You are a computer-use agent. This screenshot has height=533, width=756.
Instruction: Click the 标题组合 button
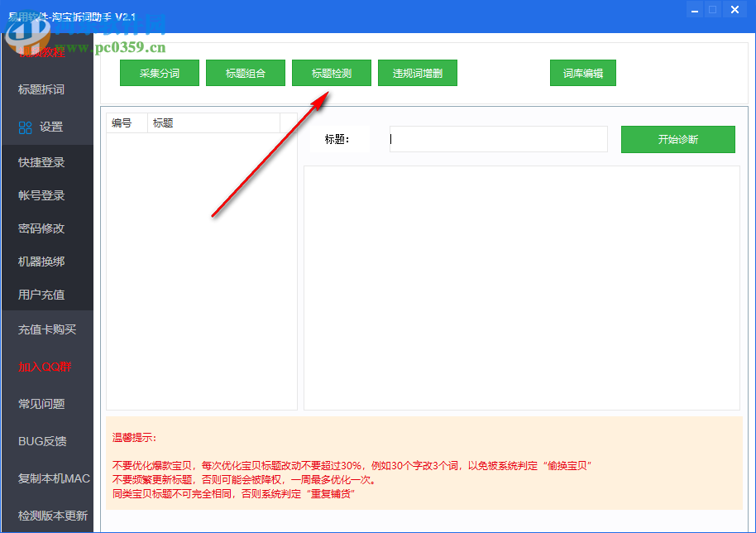pos(245,73)
